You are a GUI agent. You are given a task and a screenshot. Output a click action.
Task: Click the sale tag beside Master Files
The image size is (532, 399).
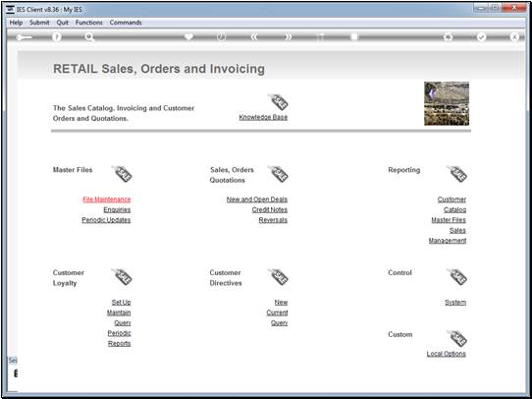tap(122, 174)
